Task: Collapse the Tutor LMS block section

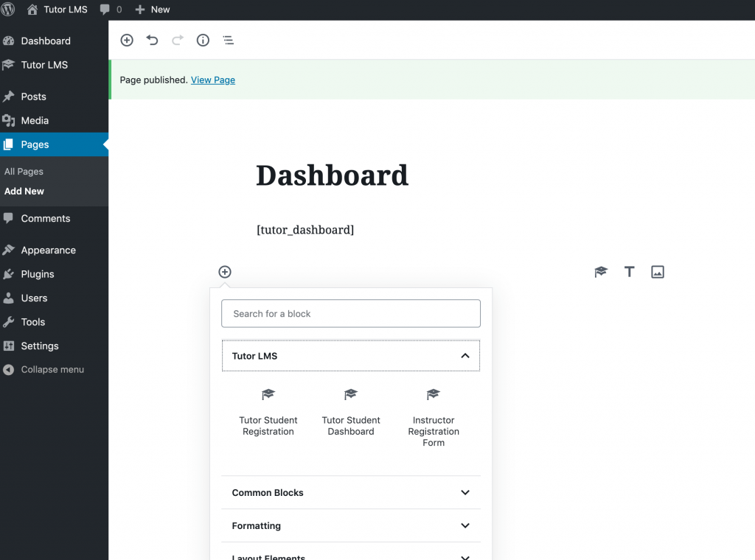Action: 465,356
